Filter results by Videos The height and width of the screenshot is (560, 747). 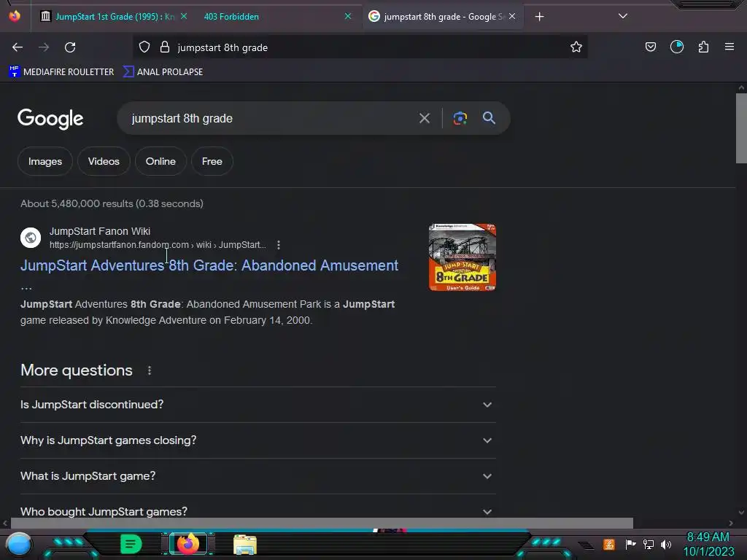coord(104,161)
